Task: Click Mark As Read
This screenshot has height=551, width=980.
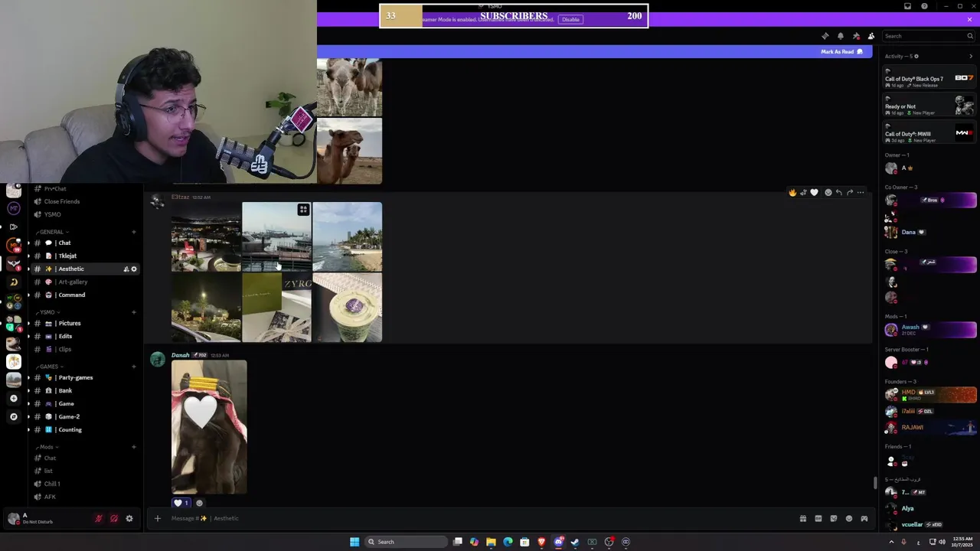Action: [x=841, y=52]
